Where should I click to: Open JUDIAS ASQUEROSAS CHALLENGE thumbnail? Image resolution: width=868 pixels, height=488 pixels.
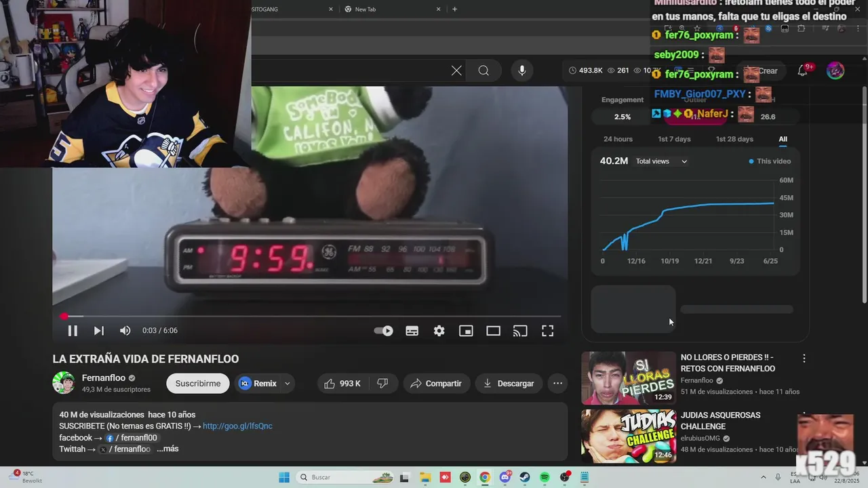tap(628, 436)
